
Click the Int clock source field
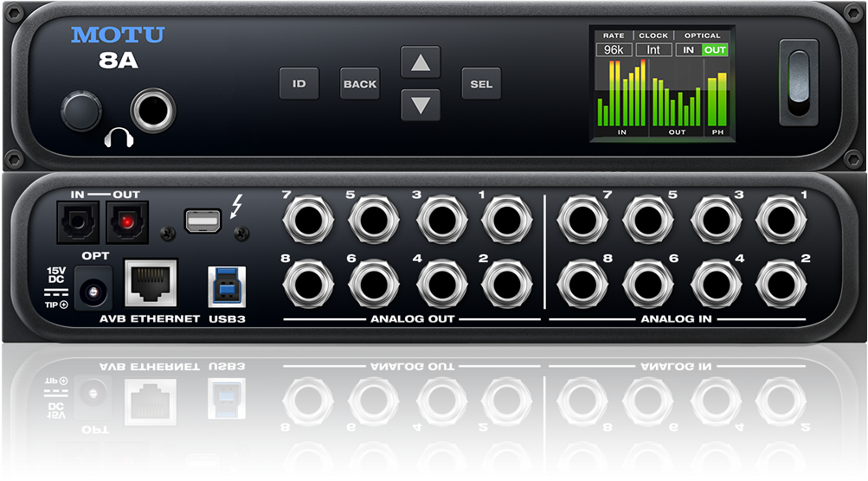[x=653, y=50]
